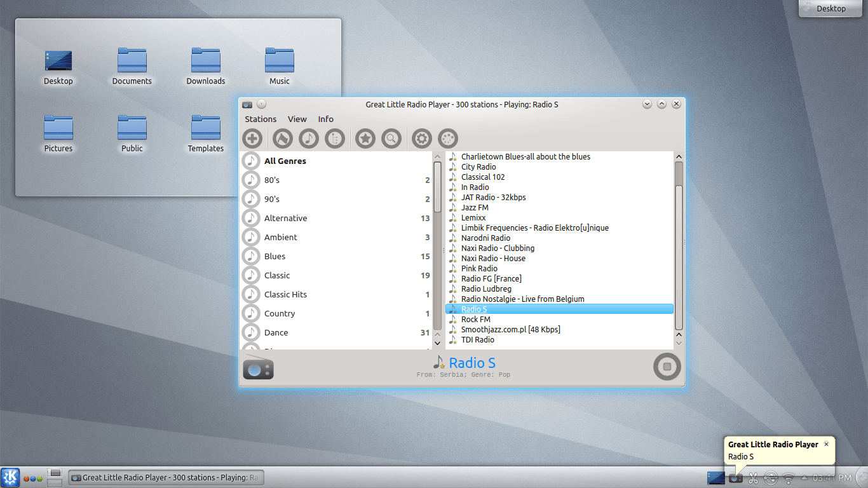
Task: Open station search with the magnifier icon
Action: point(391,139)
